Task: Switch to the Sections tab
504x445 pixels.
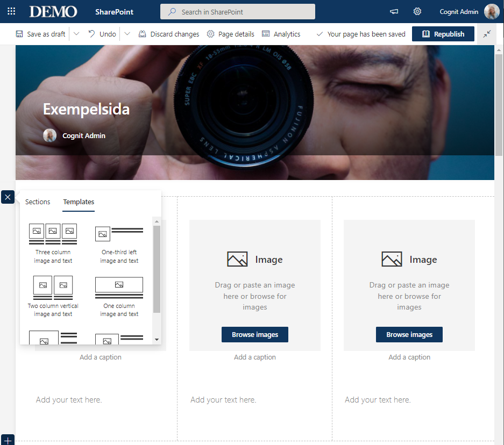Action: click(x=38, y=202)
